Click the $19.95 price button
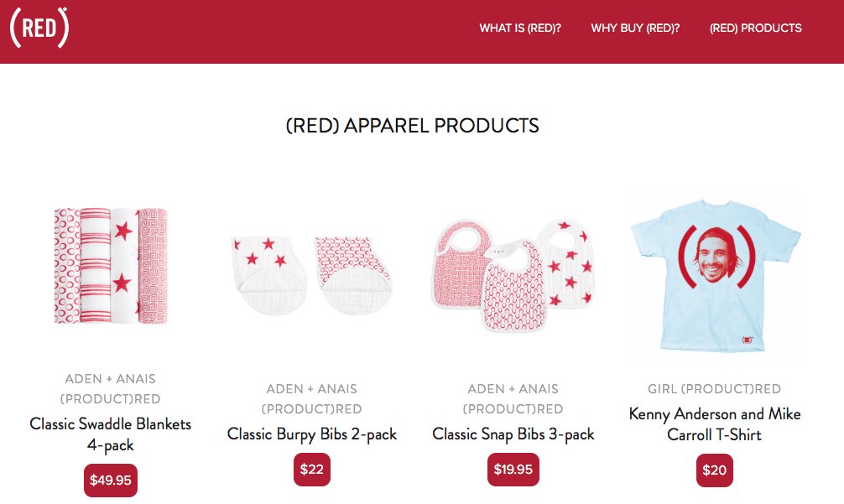The height and width of the screenshot is (504, 844). point(513,470)
